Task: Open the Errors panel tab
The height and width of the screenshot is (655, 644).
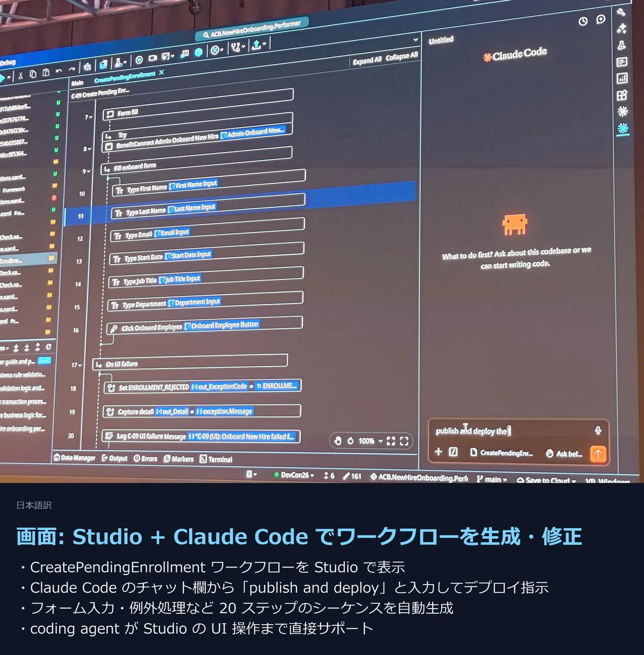Action: (145, 459)
